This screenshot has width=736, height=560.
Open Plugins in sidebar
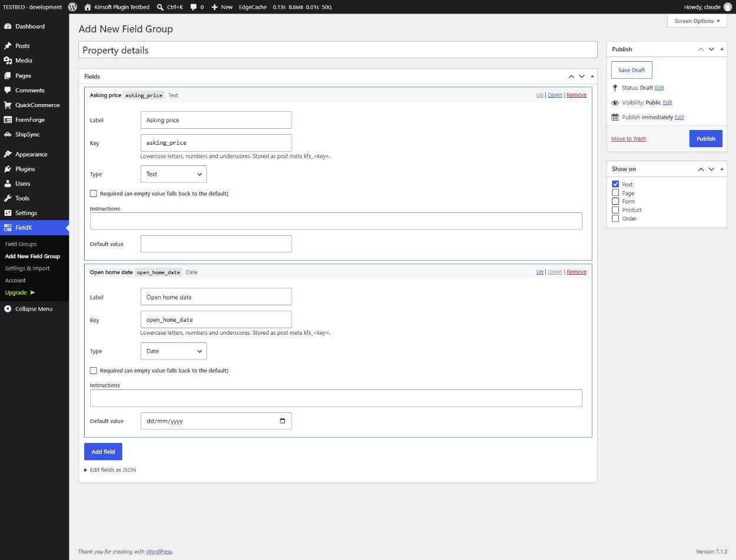34,169
